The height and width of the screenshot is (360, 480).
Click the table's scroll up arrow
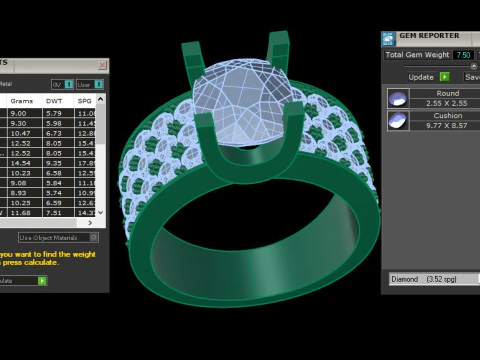click(x=101, y=99)
